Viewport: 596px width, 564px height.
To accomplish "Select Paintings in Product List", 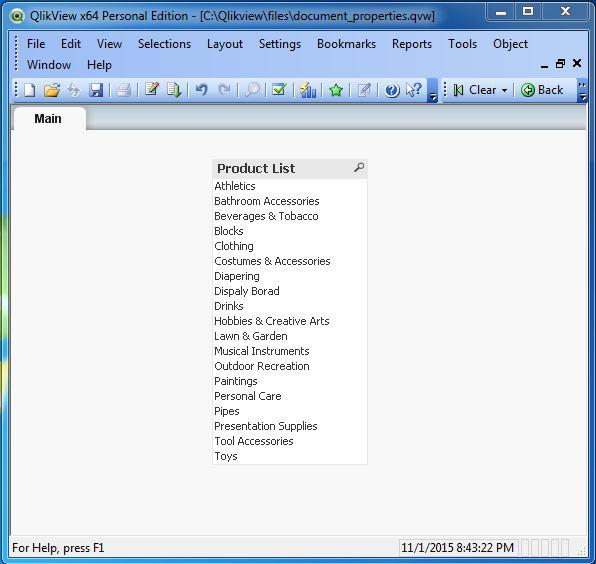I will [290, 381].
